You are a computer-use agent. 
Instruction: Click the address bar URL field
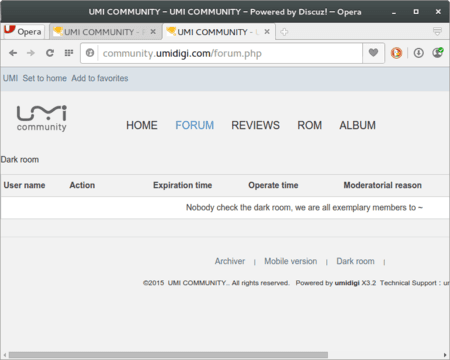230,53
